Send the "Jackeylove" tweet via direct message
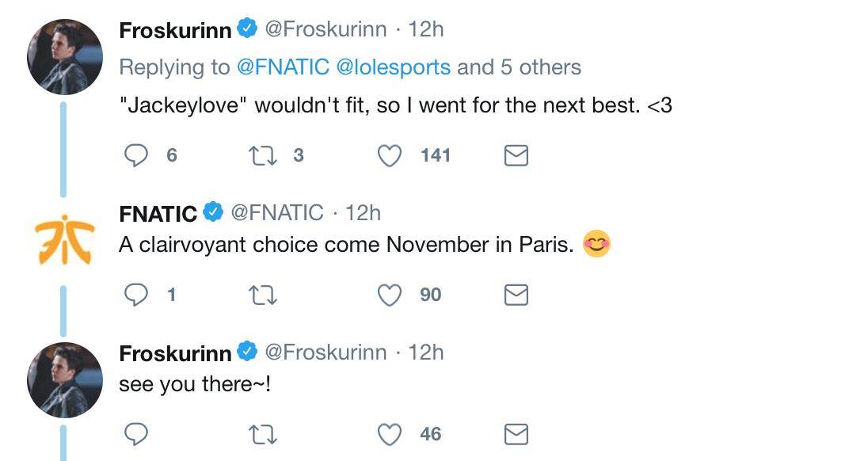 [x=516, y=155]
